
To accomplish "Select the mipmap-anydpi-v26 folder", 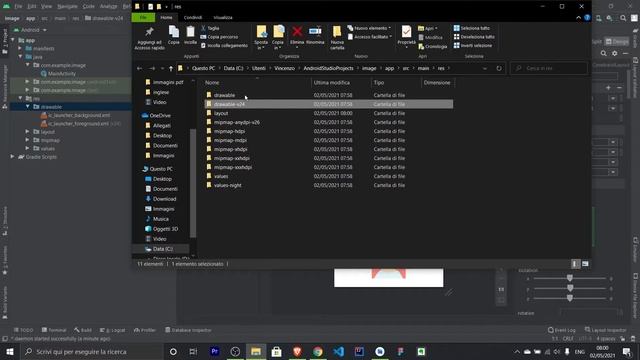I will [237, 122].
